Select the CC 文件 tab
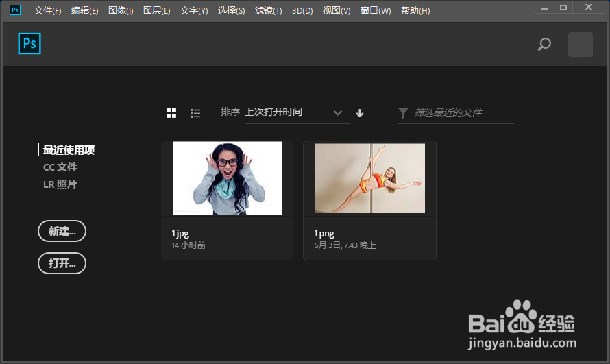This screenshot has width=610, height=364. click(60, 167)
